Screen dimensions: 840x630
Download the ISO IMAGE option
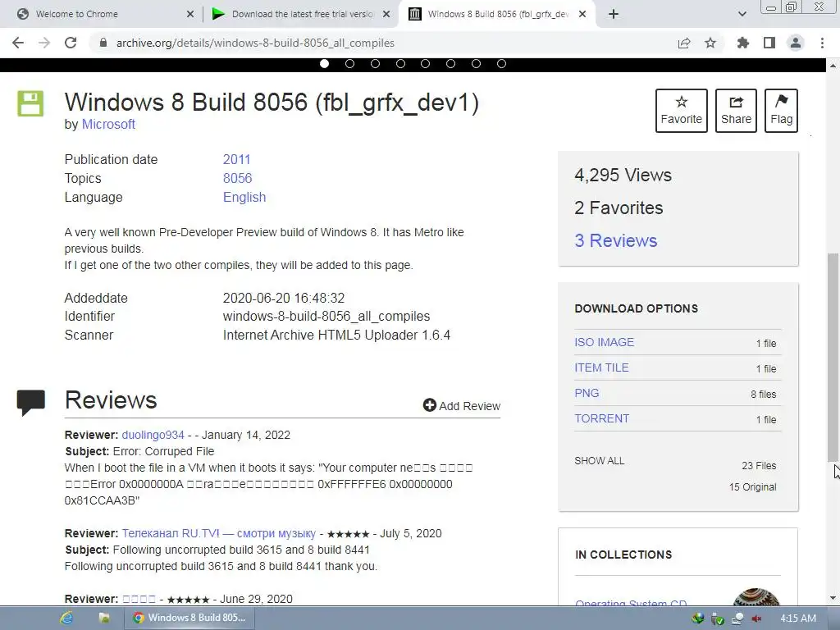(x=605, y=342)
